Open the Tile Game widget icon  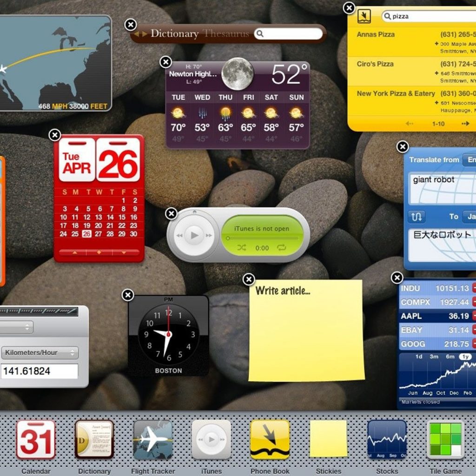coord(445,440)
